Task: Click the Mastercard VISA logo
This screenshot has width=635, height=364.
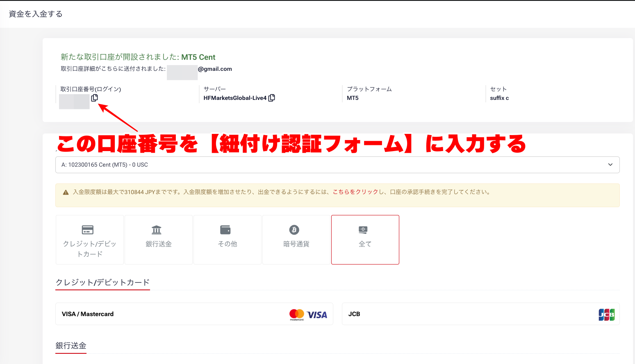Action: (308, 314)
